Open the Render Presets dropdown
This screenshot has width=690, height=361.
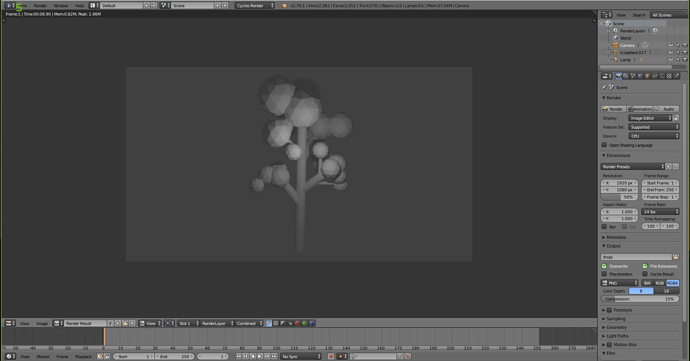click(x=632, y=166)
